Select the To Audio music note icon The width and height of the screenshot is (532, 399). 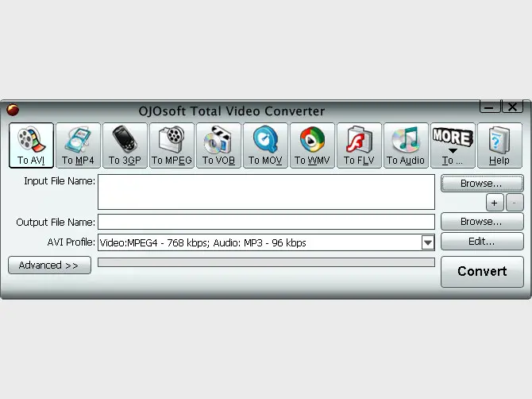[x=406, y=145]
